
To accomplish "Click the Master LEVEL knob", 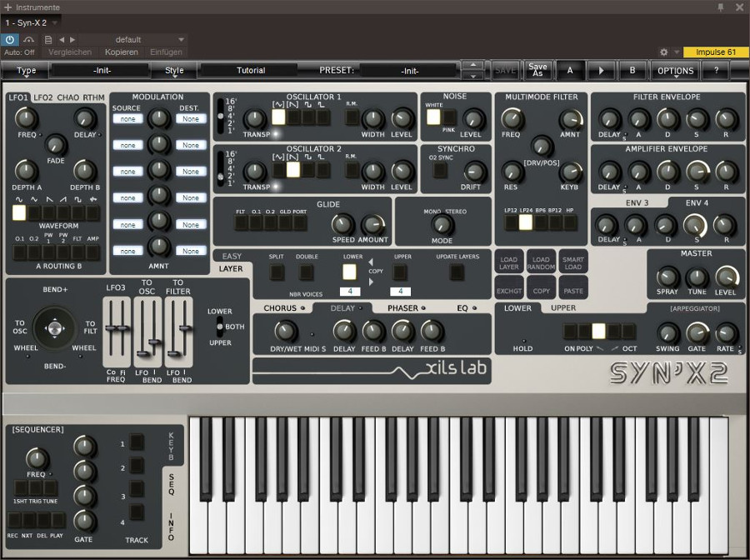I will (726, 277).
